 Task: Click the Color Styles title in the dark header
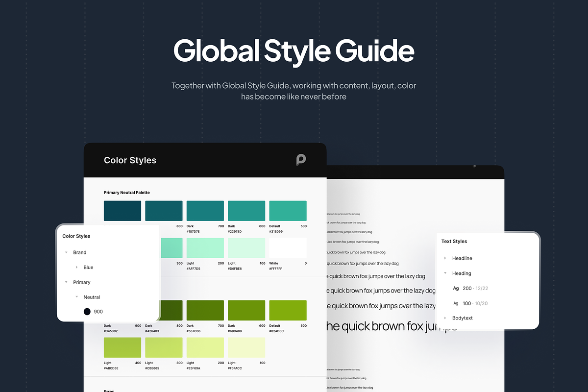tap(130, 160)
